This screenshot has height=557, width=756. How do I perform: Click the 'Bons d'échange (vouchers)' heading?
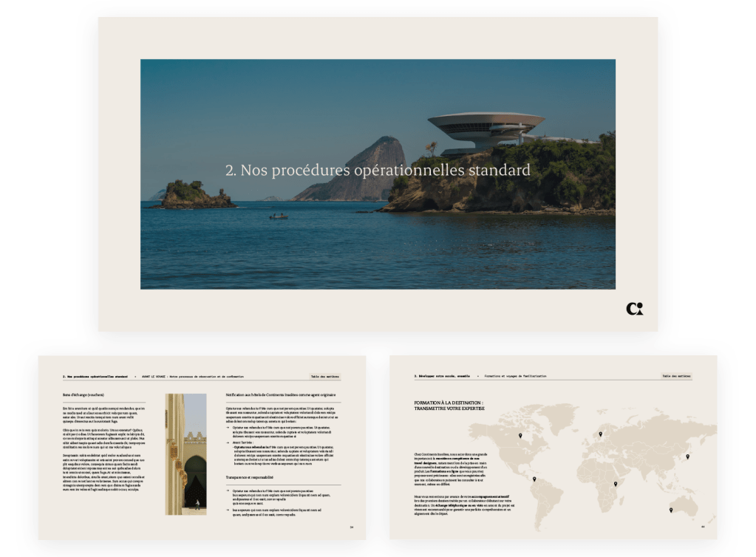84,395
